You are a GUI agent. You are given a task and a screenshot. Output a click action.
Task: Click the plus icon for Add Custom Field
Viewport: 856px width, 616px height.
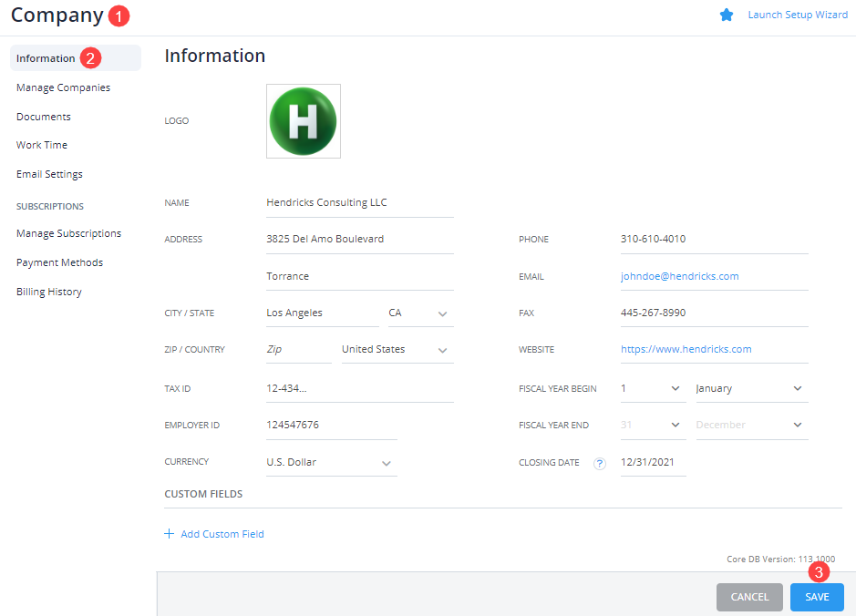170,534
